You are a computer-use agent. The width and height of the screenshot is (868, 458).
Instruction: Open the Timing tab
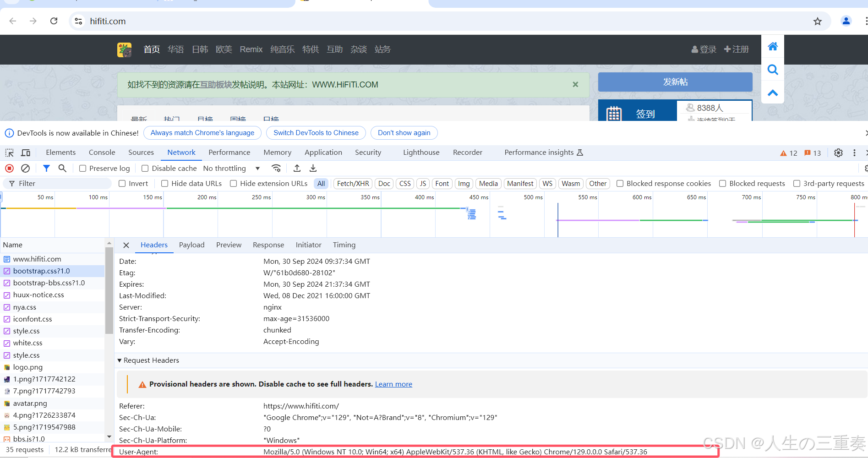(344, 245)
